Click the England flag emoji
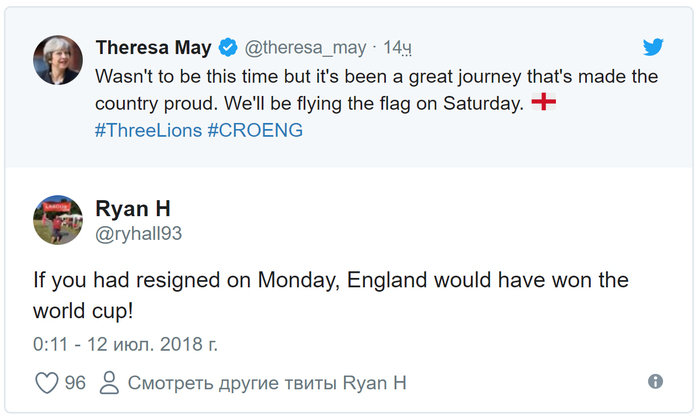Image resolution: width=700 pixels, height=418 pixels. pos(544,103)
